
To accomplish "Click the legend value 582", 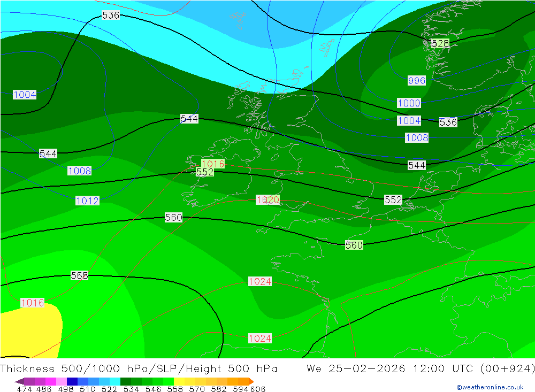I will pos(218,389).
